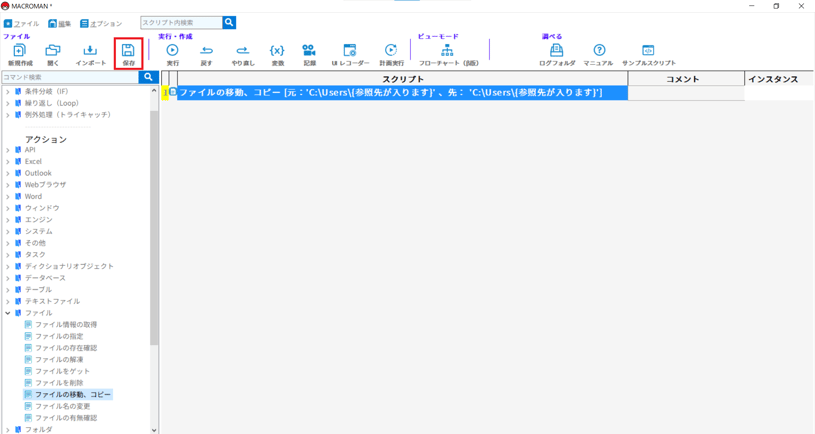Image resolution: width=815 pixels, height=434 pixels.
Task: Select テーブル in the command tree
Action: click(38, 290)
